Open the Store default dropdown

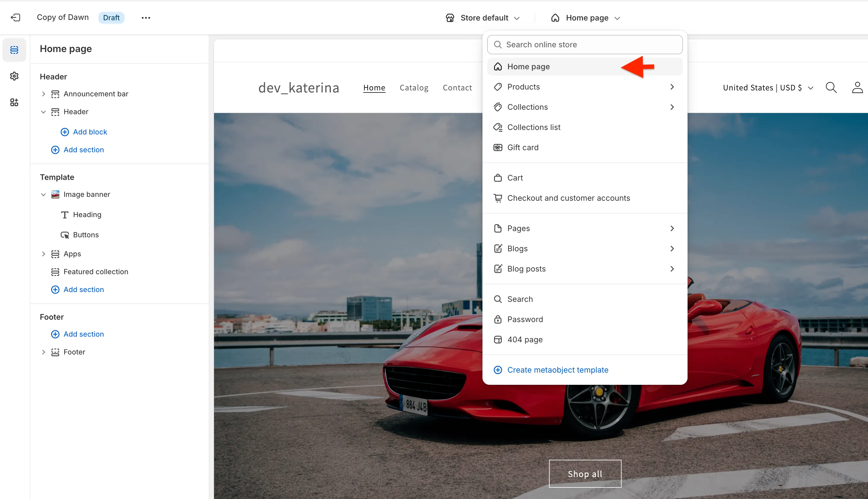[x=483, y=18]
